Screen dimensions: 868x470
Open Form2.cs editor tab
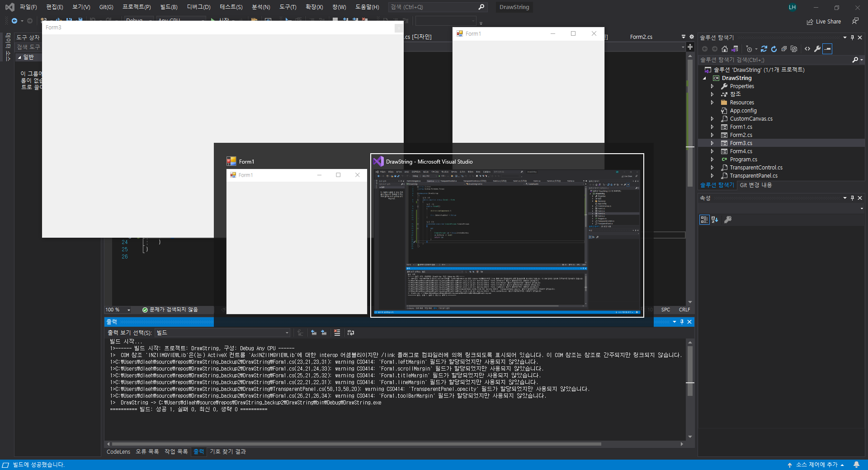point(641,37)
